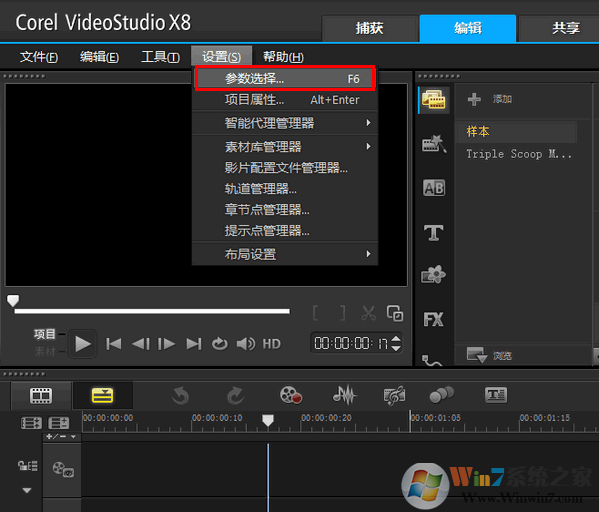Open Chapter Point Manager menu entry
Screen dimensions: 599x512
(x=285, y=209)
